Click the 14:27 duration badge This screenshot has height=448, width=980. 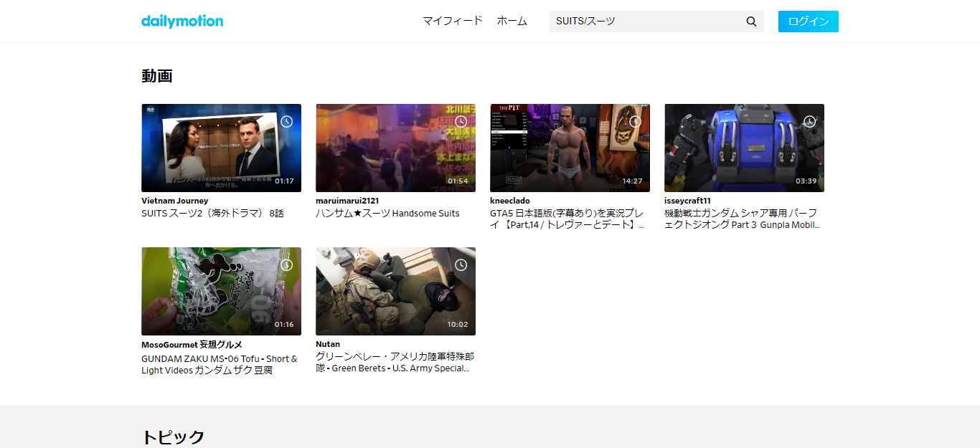632,181
